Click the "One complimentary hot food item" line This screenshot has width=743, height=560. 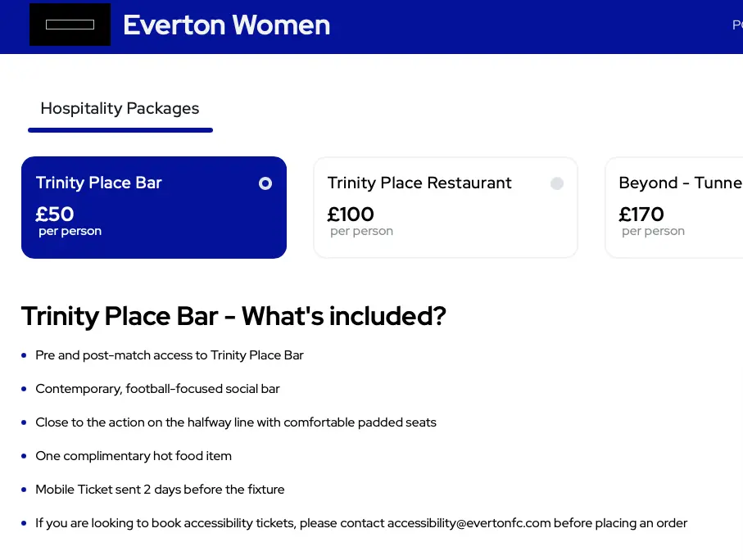pos(134,456)
